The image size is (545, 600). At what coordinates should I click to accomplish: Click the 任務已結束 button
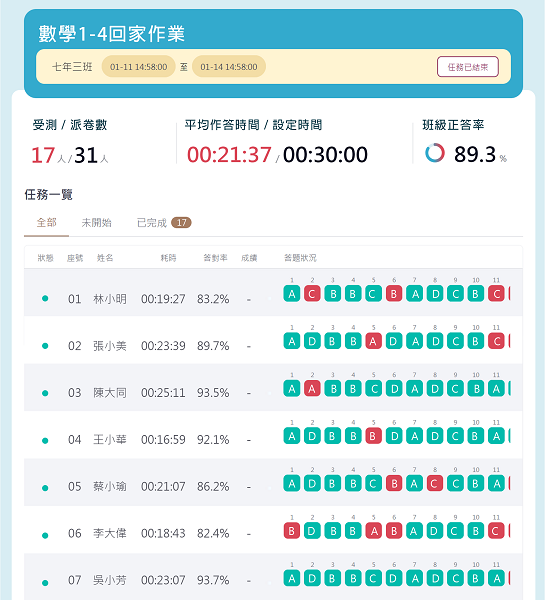tap(468, 67)
